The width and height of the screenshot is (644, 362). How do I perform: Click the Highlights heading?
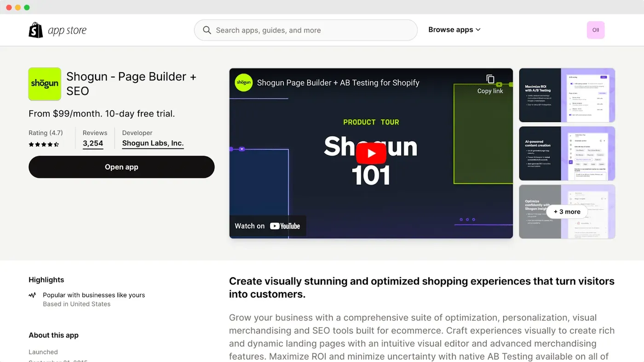(46, 280)
